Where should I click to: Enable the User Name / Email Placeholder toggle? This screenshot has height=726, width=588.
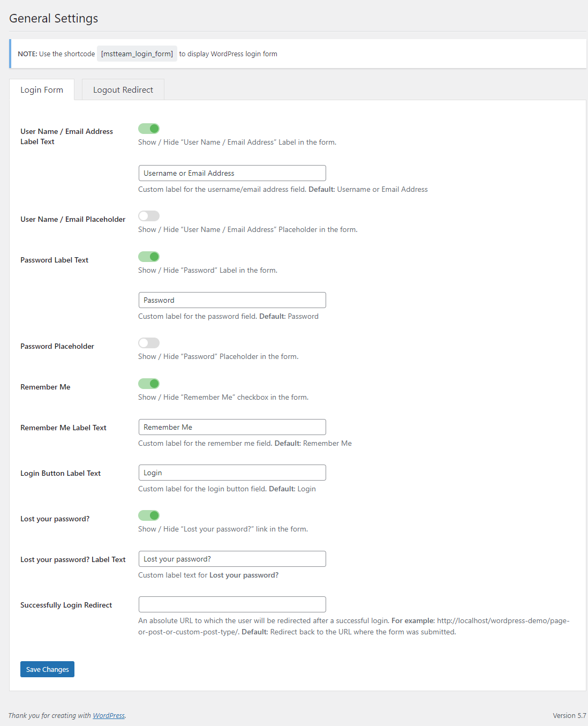tap(148, 216)
